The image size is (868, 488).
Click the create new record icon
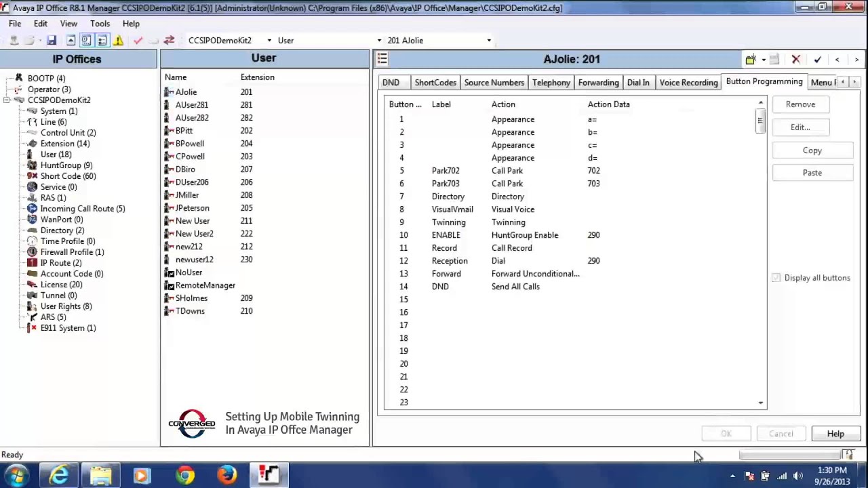pos(751,60)
